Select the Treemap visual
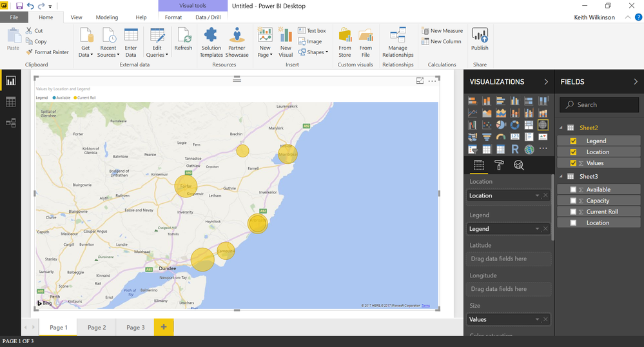This screenshot has height=347, width=644. click(529, 125)
